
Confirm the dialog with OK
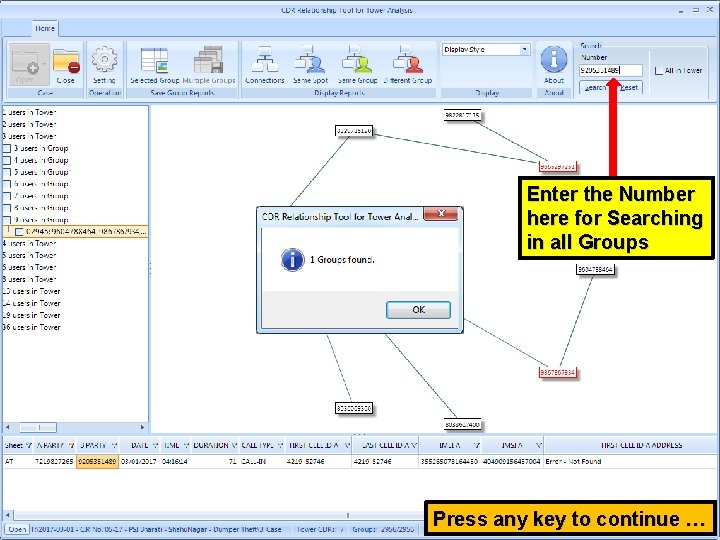coord(418,310)
